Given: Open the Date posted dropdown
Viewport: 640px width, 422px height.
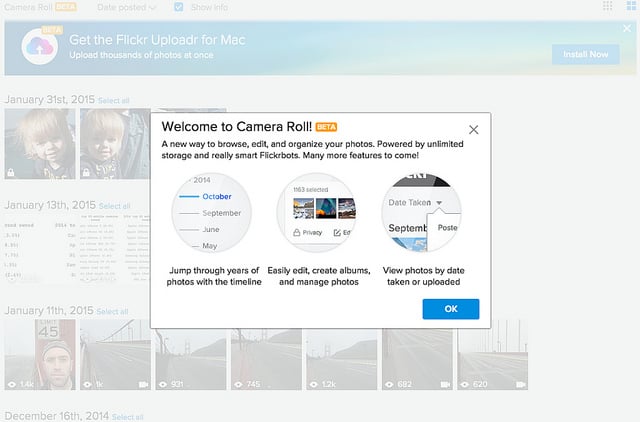Looking at the screenshot, I should pyautogui.click(x=127, y=7).
